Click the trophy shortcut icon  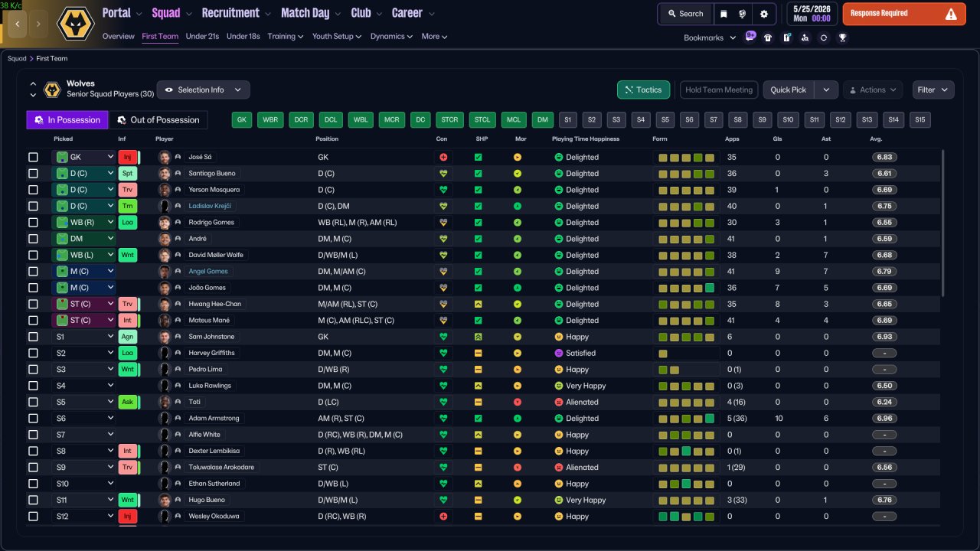pos(842,37)
